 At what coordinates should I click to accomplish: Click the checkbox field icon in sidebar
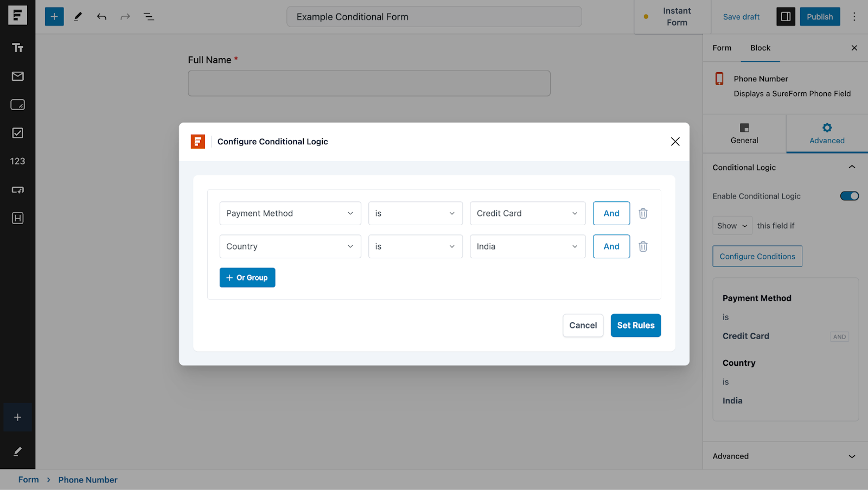(x=17, y=133)
